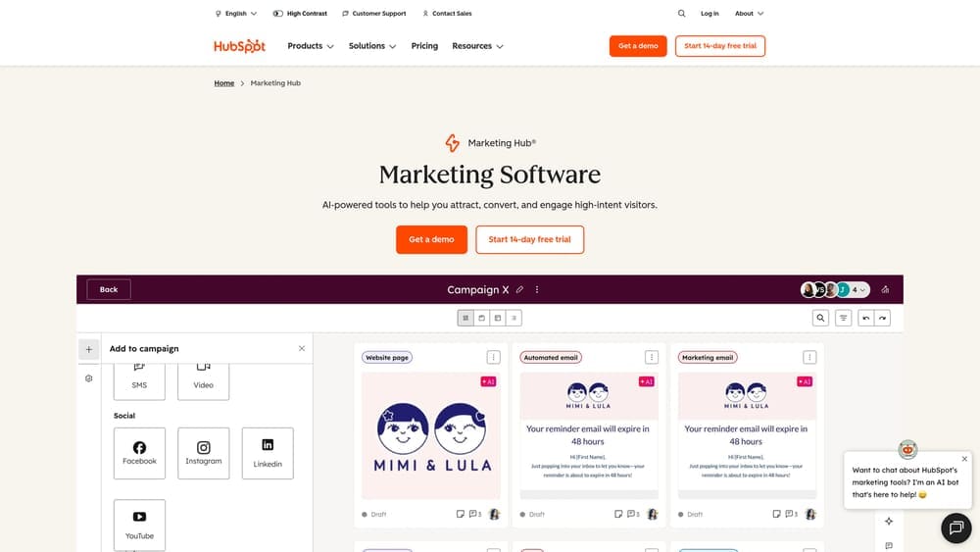
Task: Click the AI sparkle icon at right edge
Action: point(889,522)
